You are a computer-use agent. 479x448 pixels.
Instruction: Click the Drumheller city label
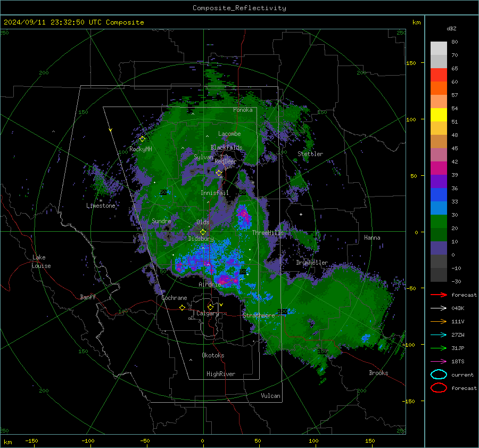coord(312,263)
